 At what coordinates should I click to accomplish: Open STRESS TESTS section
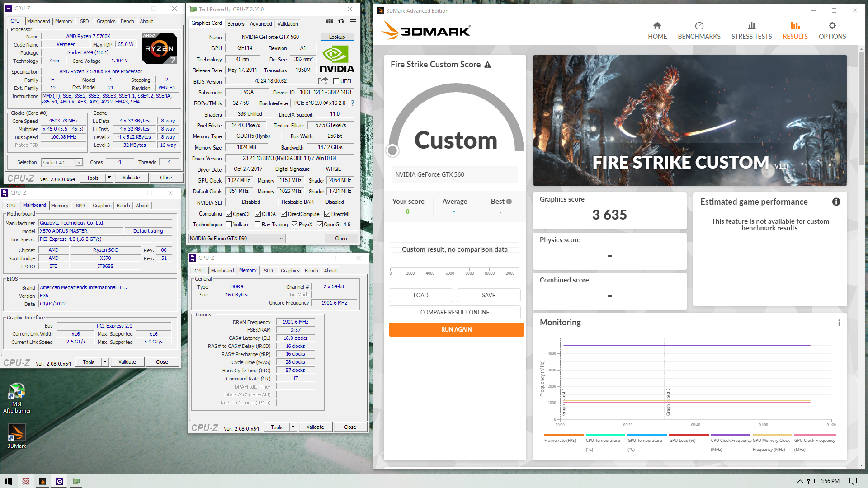click(x=751, y=31)
